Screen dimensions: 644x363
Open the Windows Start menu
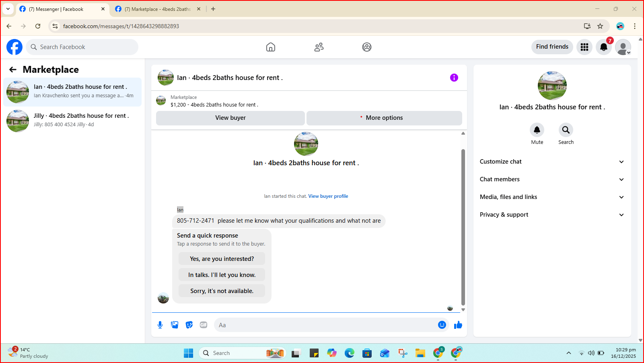coord(188,353)
